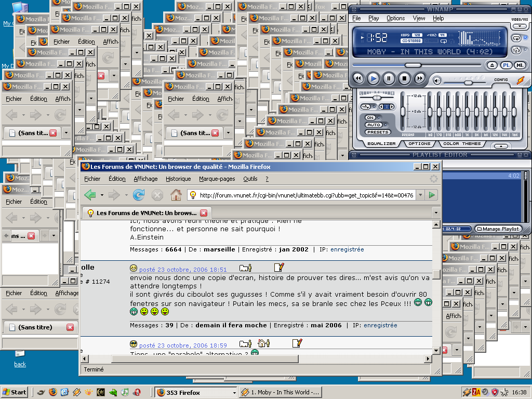The height and width of the screenshot is (399, 532).
Task: Click the Moby - In This World taskbar button
Action: tap(281, 393)
